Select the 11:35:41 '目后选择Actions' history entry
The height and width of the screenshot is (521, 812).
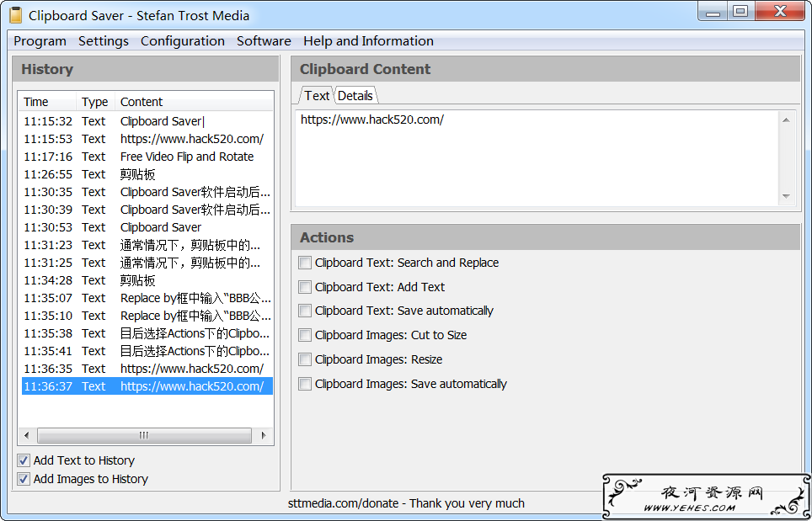(147, 351)
